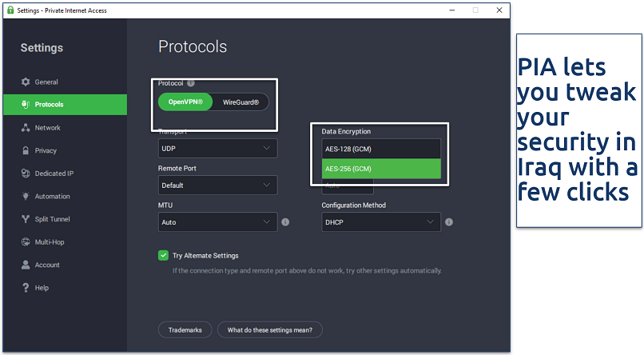The width and height of the screenshot is (644, 355).
Task: Click the Remote Port label
Action: point(177,169)
